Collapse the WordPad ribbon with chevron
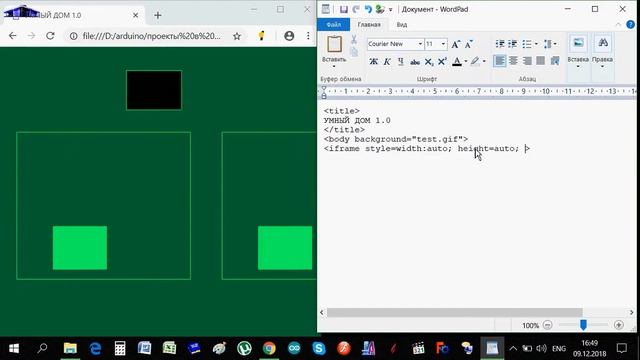 click(x=618, y=24)
